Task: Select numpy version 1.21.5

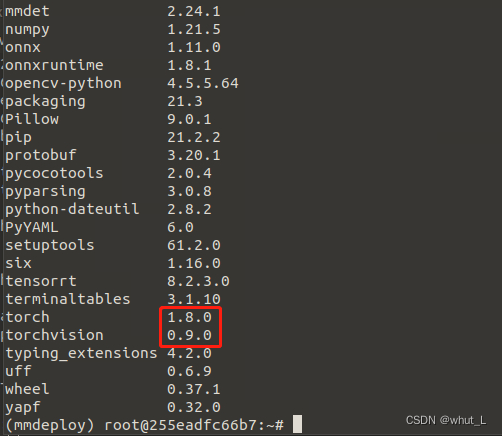Action: tap(194, 29)
